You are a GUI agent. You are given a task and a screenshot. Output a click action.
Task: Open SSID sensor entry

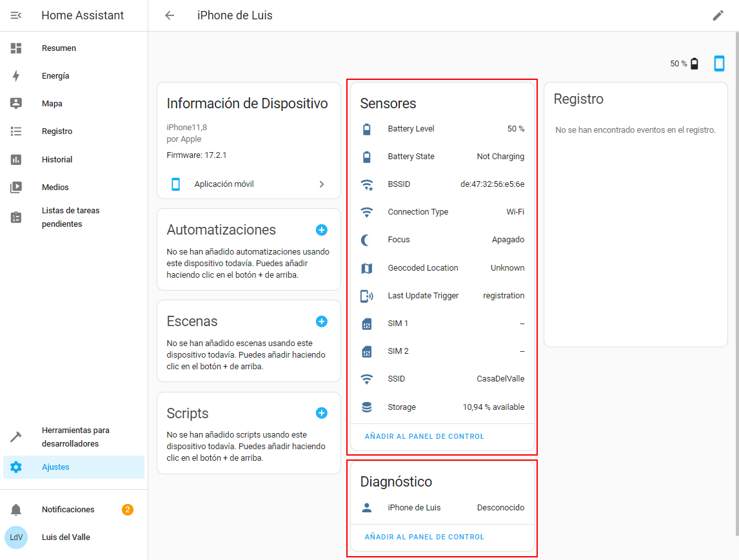coord(442,379)
